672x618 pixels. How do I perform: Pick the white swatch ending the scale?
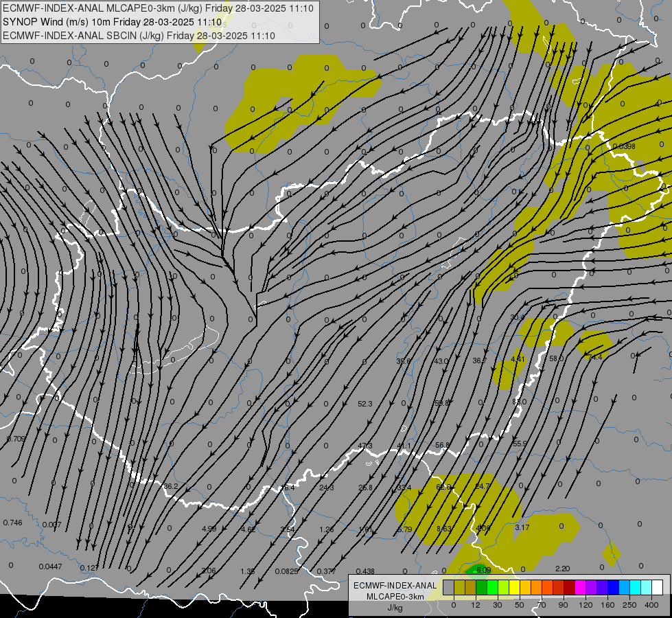[x=658, y=587]
